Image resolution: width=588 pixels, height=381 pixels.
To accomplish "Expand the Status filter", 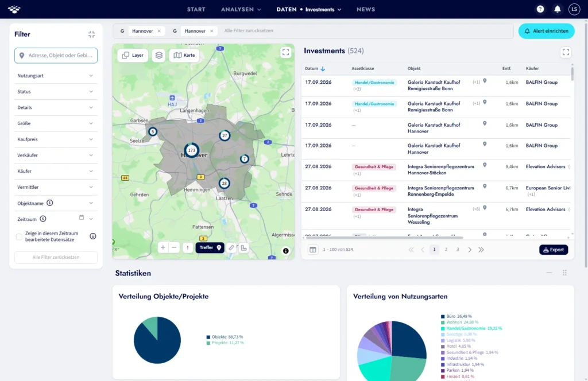I will click(56, 91).
